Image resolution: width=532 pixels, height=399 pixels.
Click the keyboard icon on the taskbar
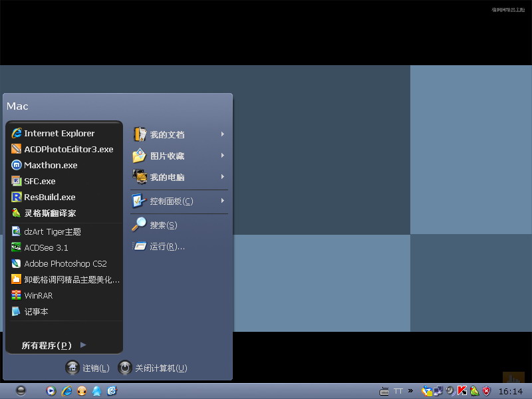[x=384, y=392]
